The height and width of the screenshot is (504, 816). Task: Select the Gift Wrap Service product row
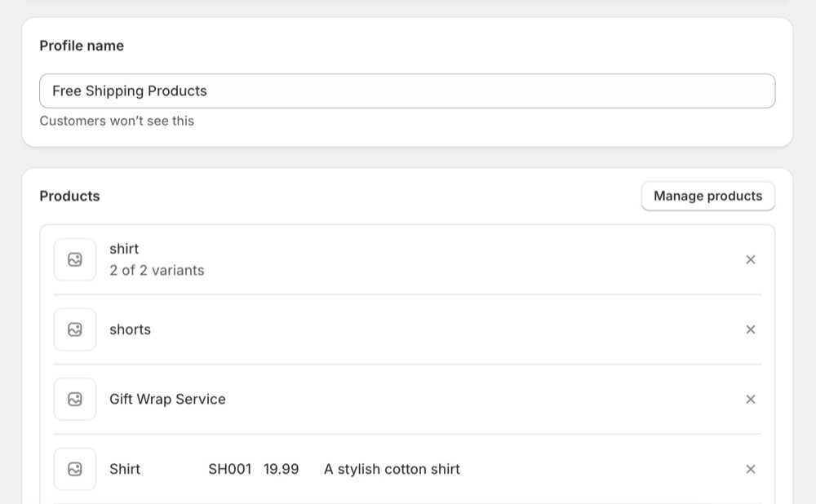pyautogui.click(x=167, y=399)
